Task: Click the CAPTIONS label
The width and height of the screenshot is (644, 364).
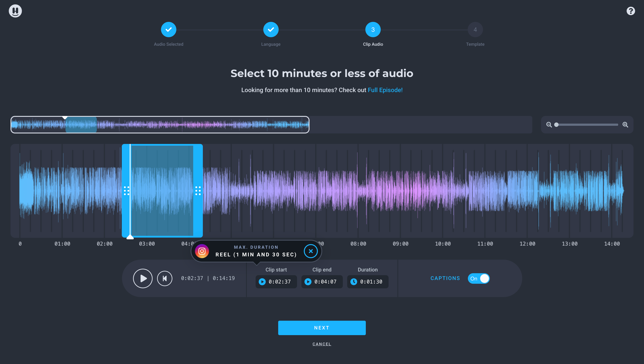Action: (445, 278)
